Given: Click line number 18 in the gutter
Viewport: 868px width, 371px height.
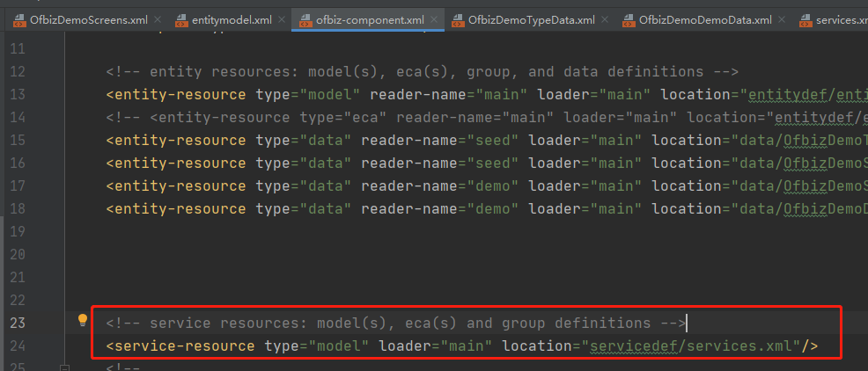Looking at the screenshot, I should pos(18,208).
